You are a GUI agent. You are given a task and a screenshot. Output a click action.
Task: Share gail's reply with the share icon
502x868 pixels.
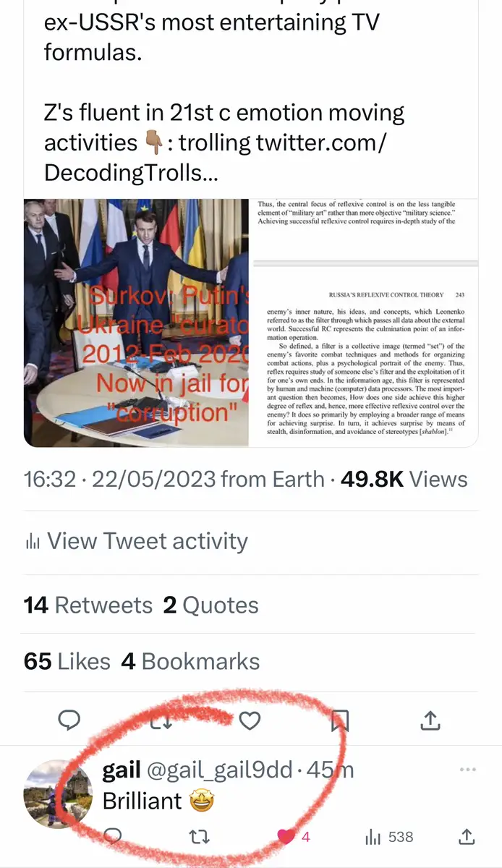(x=467, y=837)
